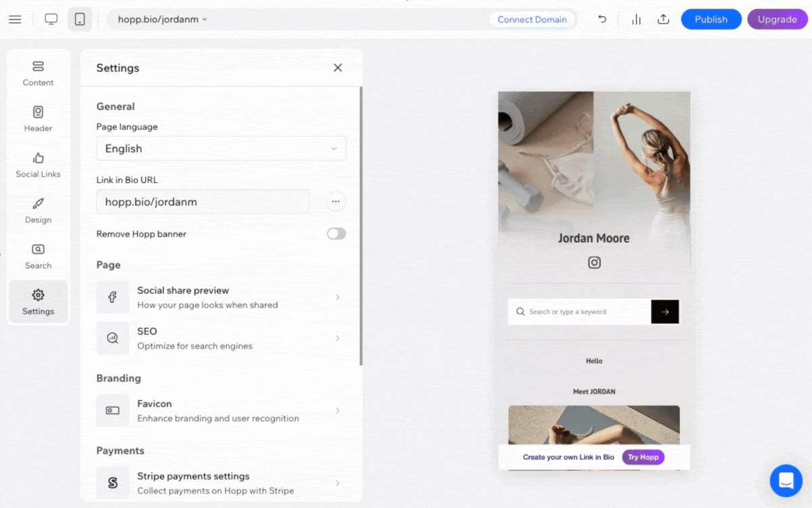This screenshot has width=812, height=508.
Task: Click the Settings panel scrollbar
Action: tap(361, 226)
